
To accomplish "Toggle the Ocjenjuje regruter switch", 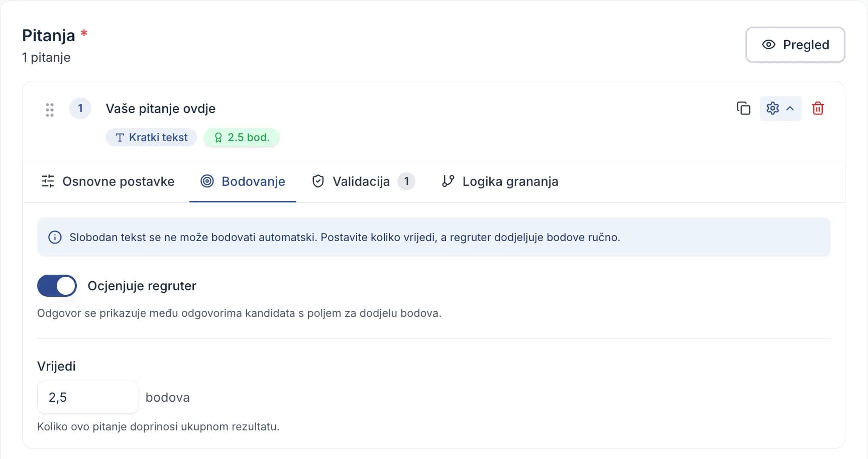I will [57, 286].
